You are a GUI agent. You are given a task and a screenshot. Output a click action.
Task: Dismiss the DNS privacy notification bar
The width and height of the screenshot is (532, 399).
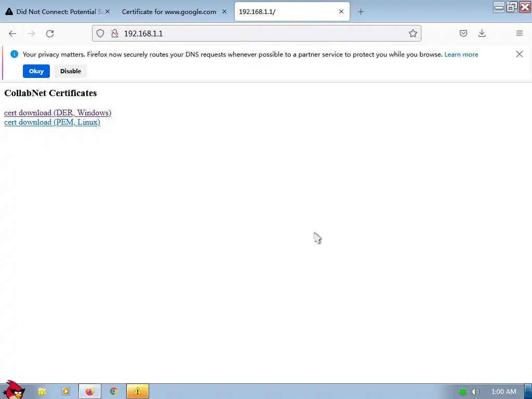(519, 54)
